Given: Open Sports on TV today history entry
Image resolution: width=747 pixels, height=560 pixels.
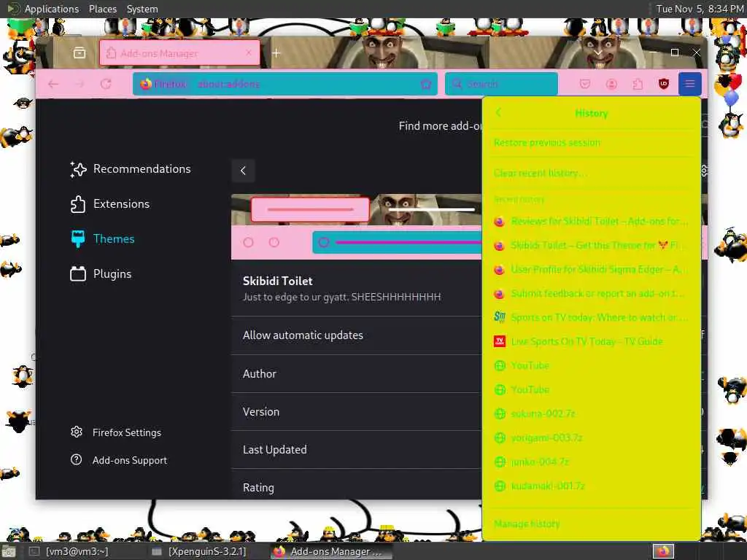Looking at the screenshot, I should (x=591, y=317).
